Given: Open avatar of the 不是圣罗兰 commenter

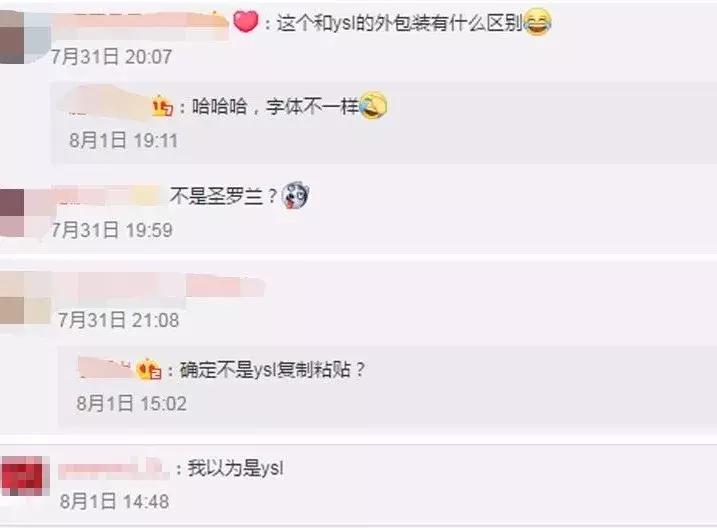Looking at the screenshot, I should 12,213.
